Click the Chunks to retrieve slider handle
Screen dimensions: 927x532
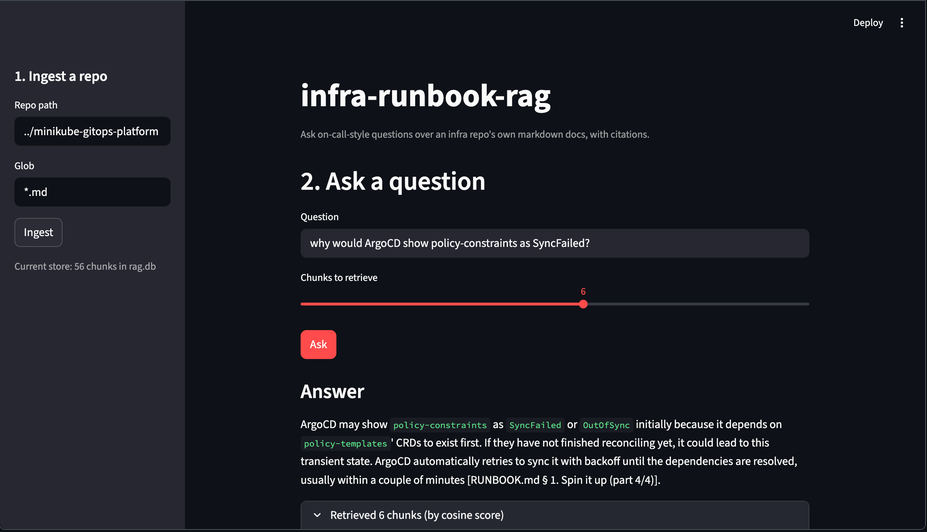pyautogui.click(x=584, y=304)
